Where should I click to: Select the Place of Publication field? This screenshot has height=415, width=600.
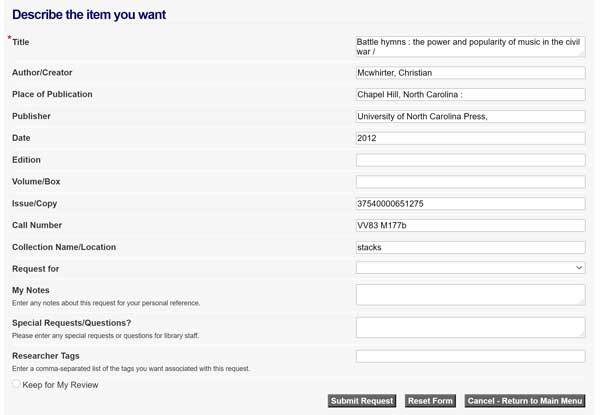coord(470,95)
